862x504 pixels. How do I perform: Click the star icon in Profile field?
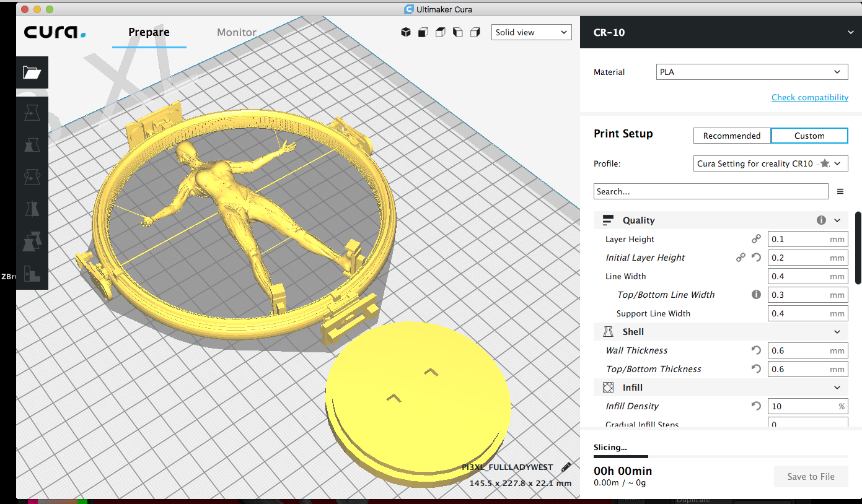pyautogui.click(x=824, y=163)
